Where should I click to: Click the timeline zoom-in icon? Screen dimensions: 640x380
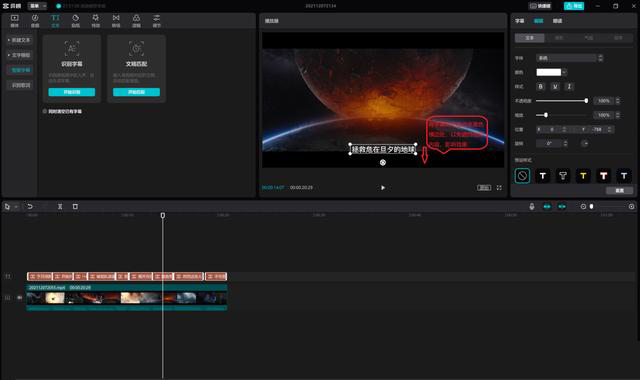coord(631,207)
